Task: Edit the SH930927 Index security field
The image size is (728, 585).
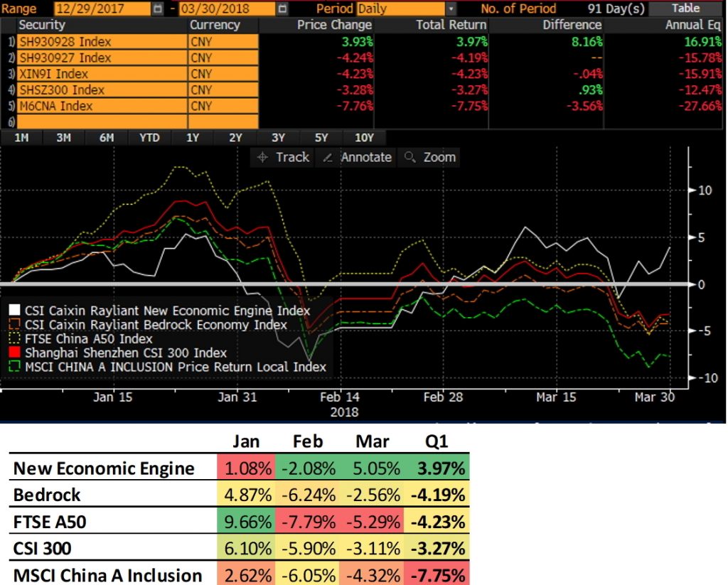Action: coord(102,58)
